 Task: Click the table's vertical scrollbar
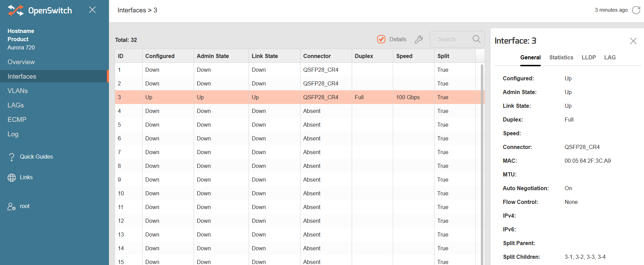point(482,164)
